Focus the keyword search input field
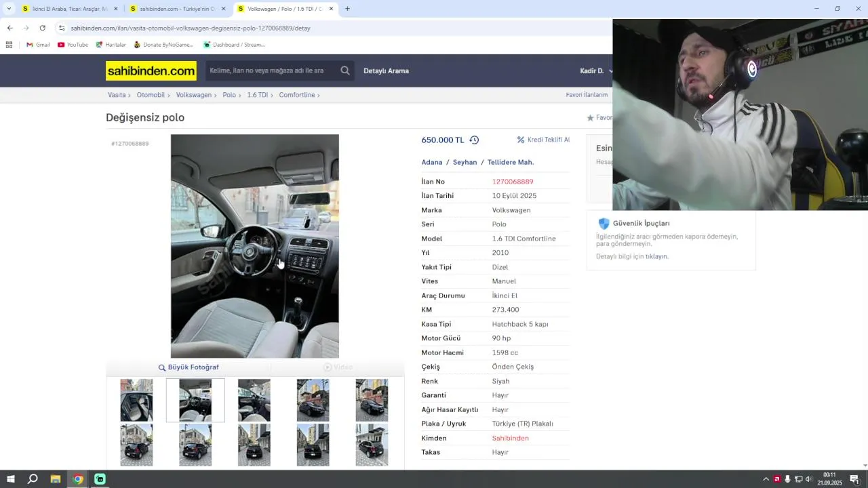The image size is (868, 488). [x=272, y=70]
